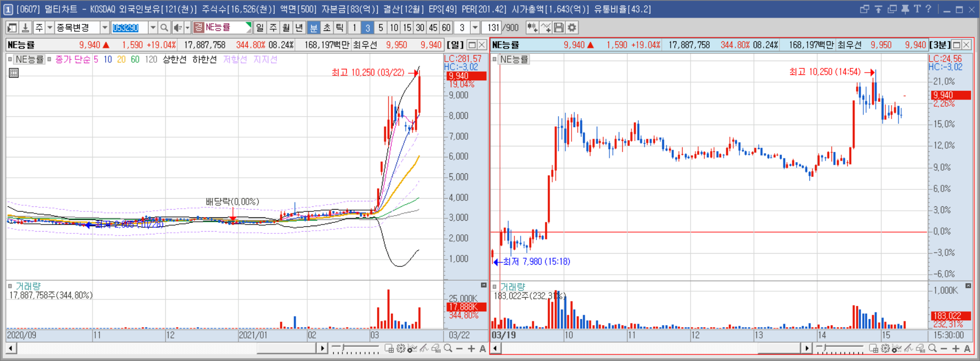Select the 초 (second) period tab
This screenshot has width=980, height=361.
[x=327, y=28]
